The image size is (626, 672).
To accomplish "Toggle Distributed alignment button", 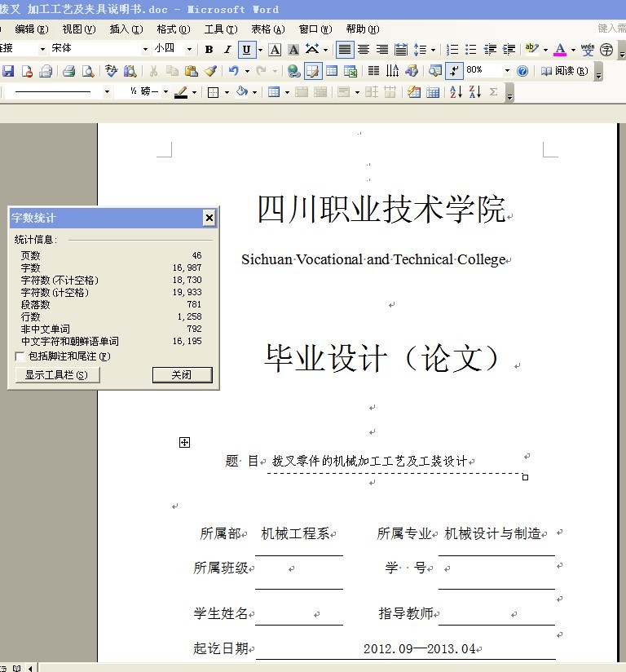I will tap(401, 50).
